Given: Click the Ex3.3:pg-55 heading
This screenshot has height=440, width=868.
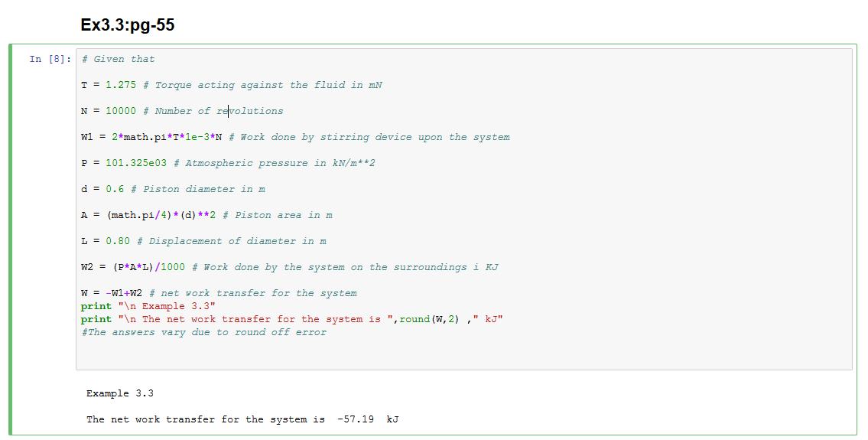Looking at the screenshot, I should click(x=128, y=25).
